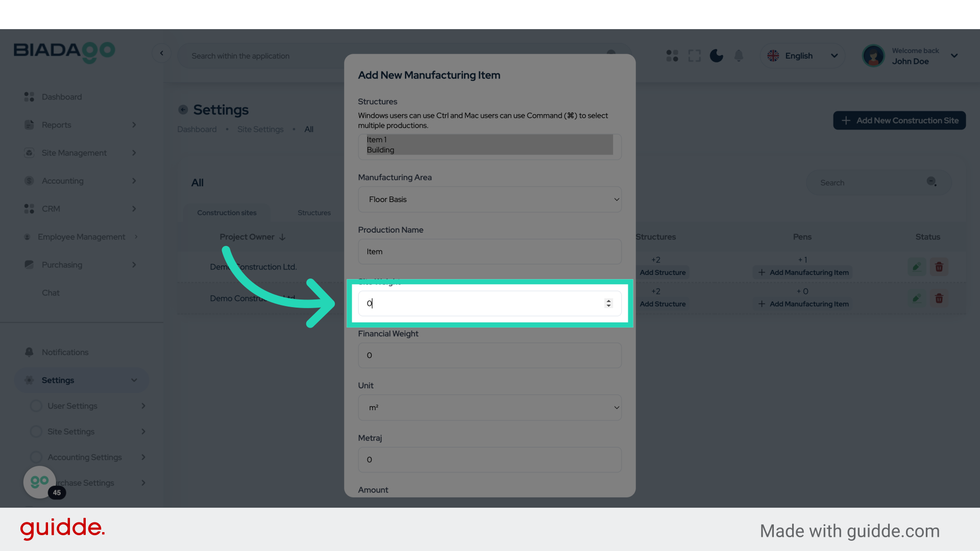
Task: Select the Reports icon in sidebar
Action: pyautogui.click(x=28, y=124)
